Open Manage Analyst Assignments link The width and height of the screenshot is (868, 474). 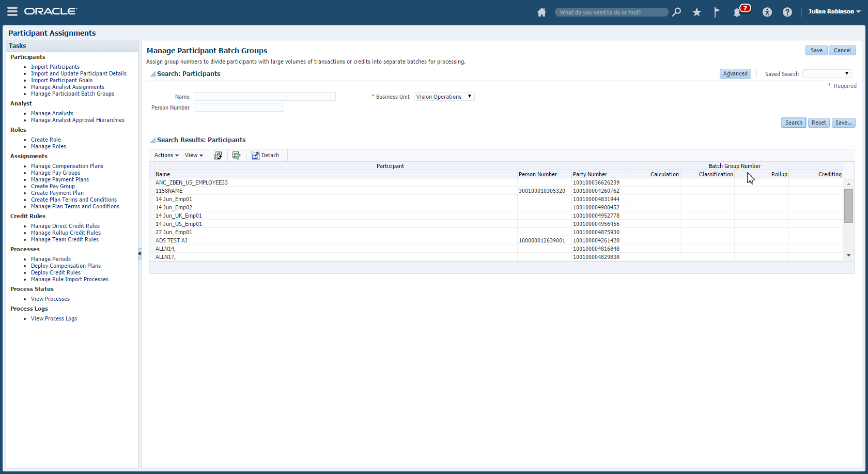coord(68,87)
